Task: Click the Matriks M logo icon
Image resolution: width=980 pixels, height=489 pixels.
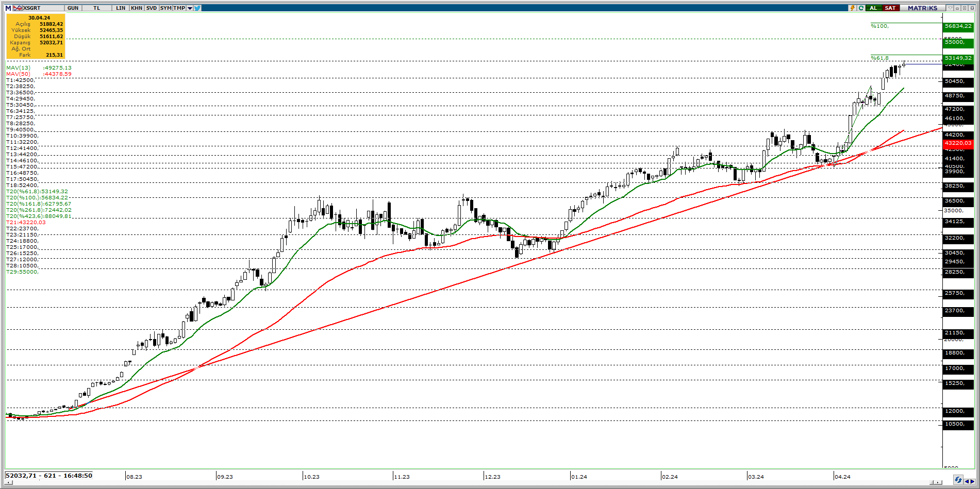Action: (x=8, y=8)
